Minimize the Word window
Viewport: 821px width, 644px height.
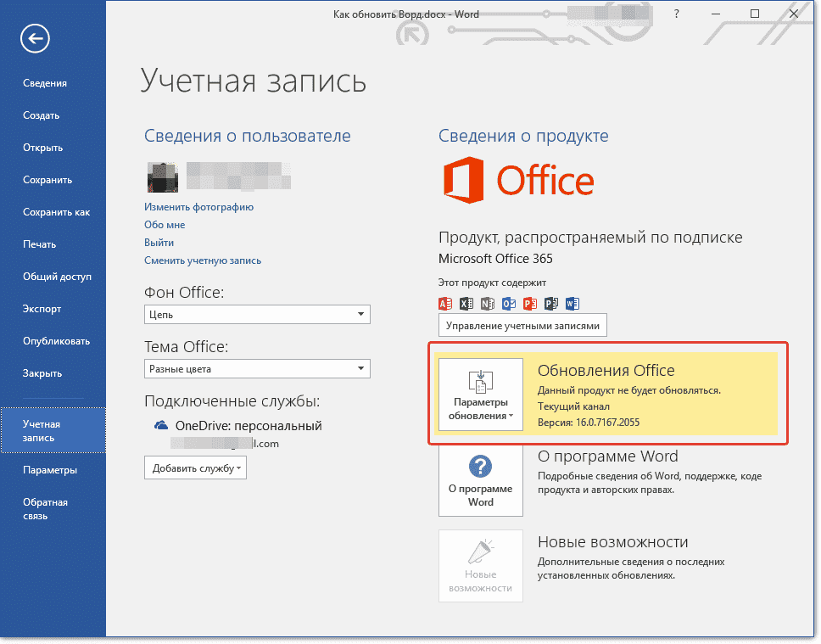coord(716,14)
